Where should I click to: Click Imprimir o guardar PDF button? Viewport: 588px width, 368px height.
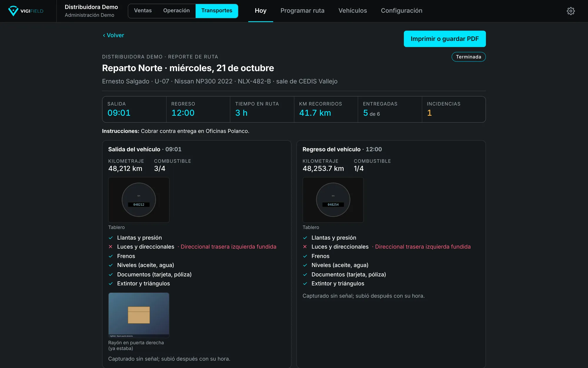click(445, 39)
